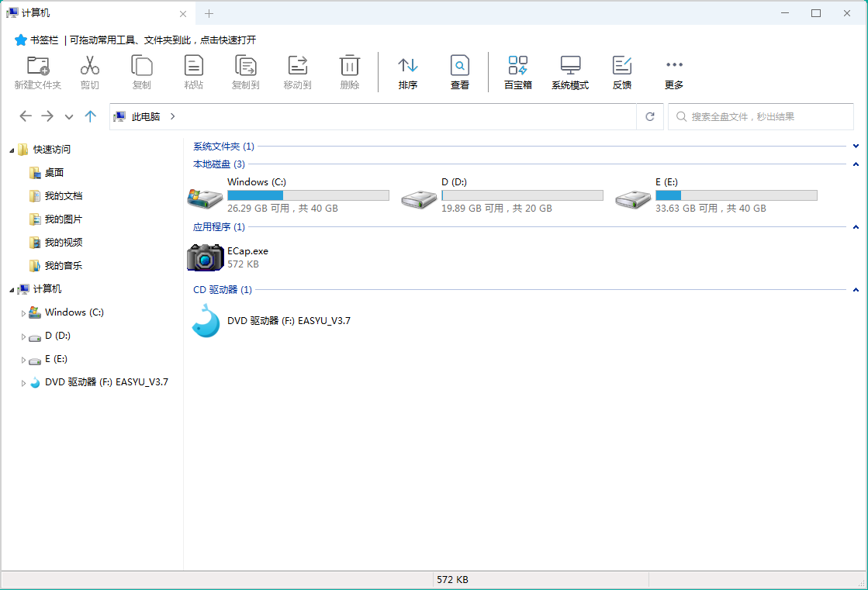Expand the Windows (C:) tree node
Screen dimensions: 868x590
point(23,313)
